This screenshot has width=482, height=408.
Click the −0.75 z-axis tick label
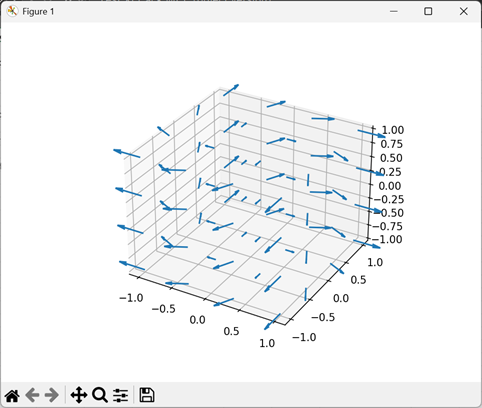387,226
